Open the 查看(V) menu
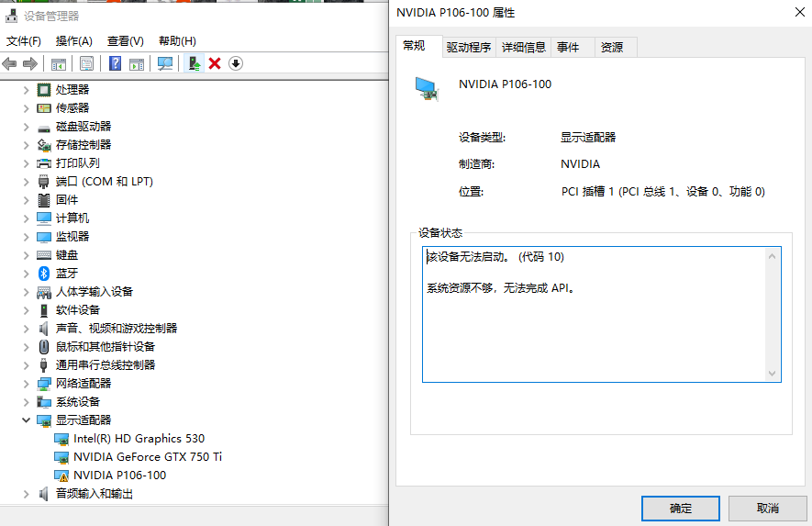Screen dimensions: 812x526 [126, 41]
